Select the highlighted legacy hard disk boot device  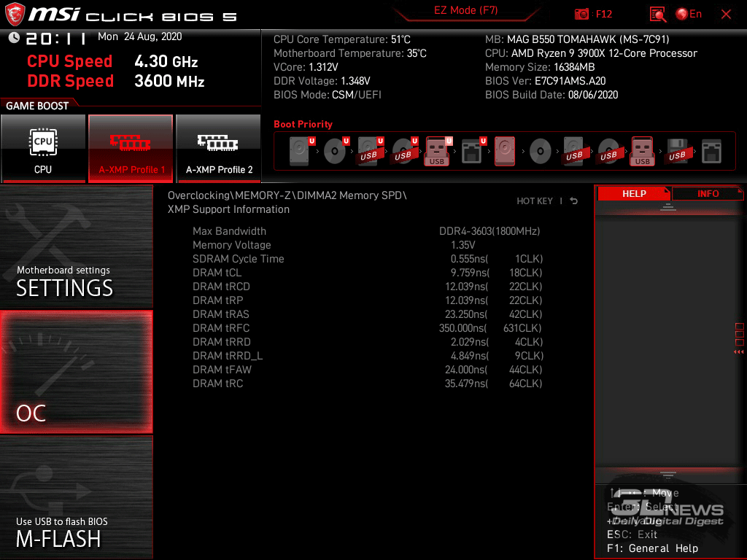505,151
